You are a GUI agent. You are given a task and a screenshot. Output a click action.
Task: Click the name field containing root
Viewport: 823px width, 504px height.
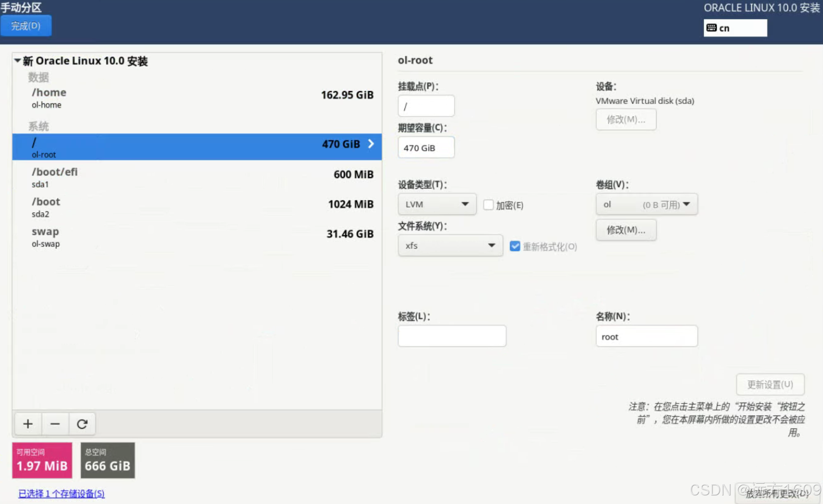pyautogui.click(x=646, y=336)
